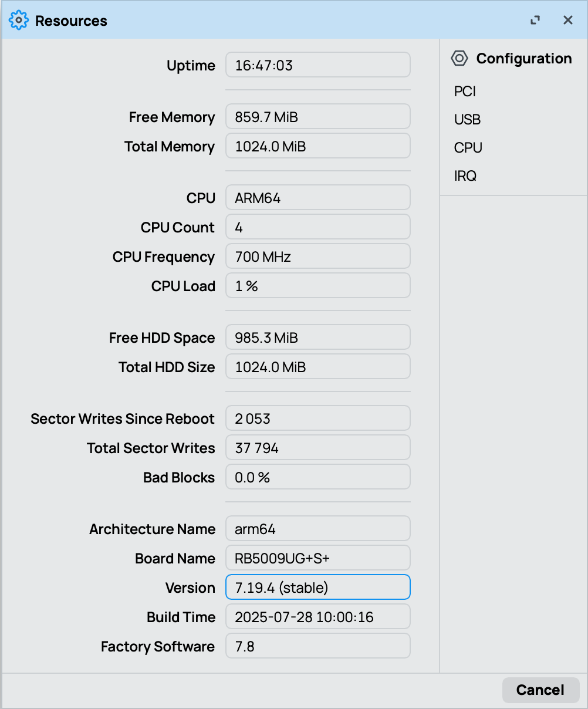The image size is (588, 709).
Task: Click the Resources gear icon in title bar
Action: (x=19, y=21)
